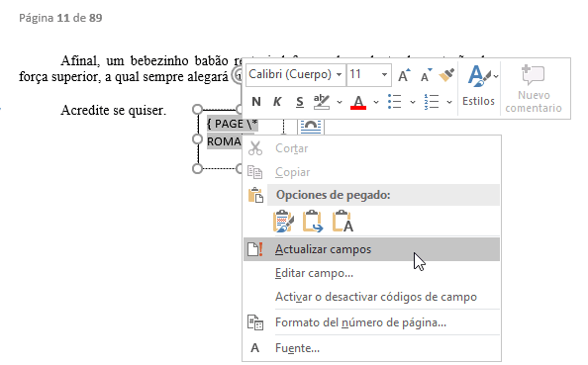Click the page number format icon
Image resolution: width=588 pixels, height=365 pixels.
[255, 322]
